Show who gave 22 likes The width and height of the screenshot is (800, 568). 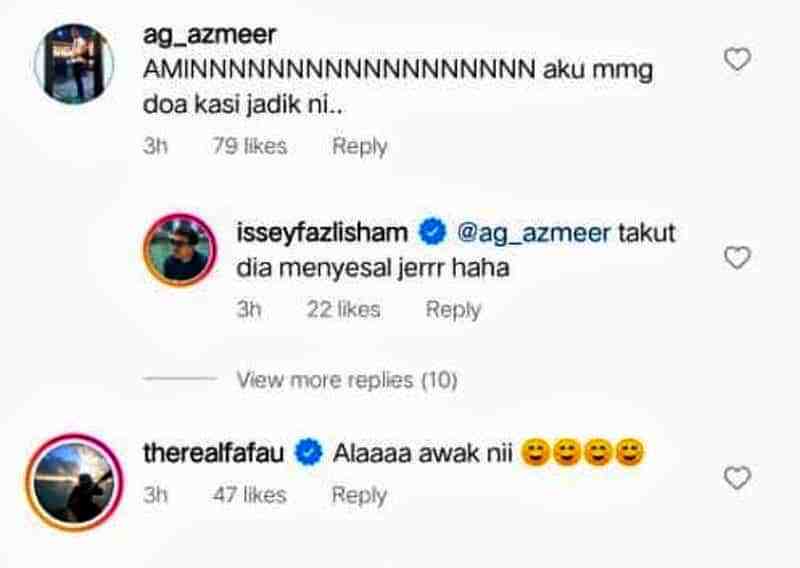tap(343, 310)
